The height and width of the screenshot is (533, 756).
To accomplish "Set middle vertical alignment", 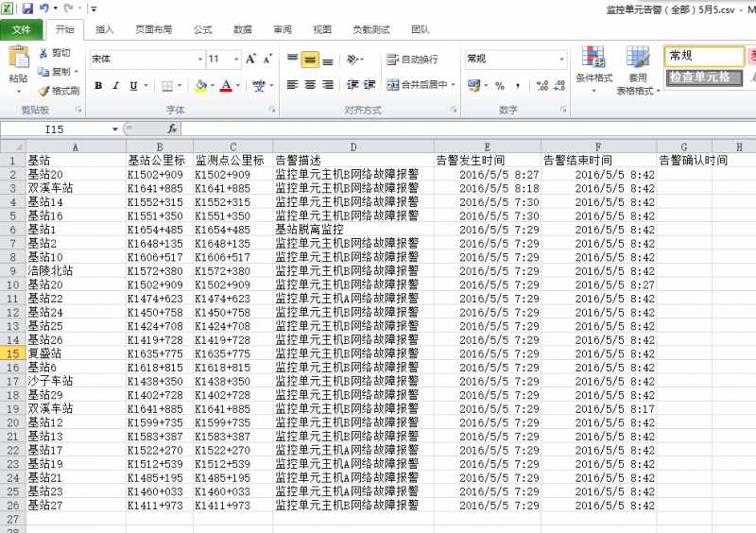I will [310, 60].
